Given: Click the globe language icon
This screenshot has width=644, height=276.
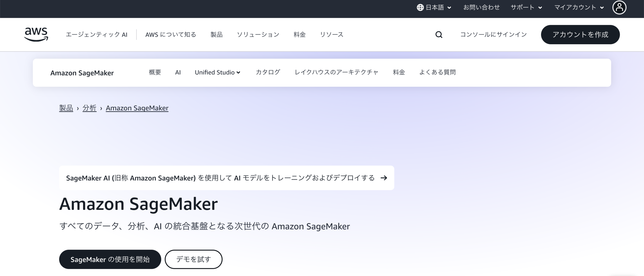Looking at the screenshot, I should (x=420, y=8).
